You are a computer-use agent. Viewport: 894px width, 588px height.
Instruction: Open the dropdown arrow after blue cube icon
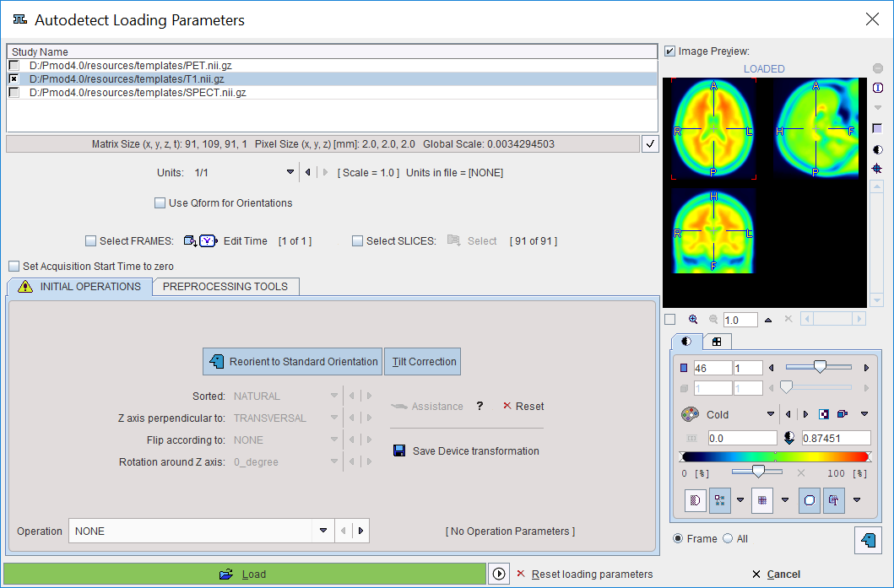(x=864, y=414)
